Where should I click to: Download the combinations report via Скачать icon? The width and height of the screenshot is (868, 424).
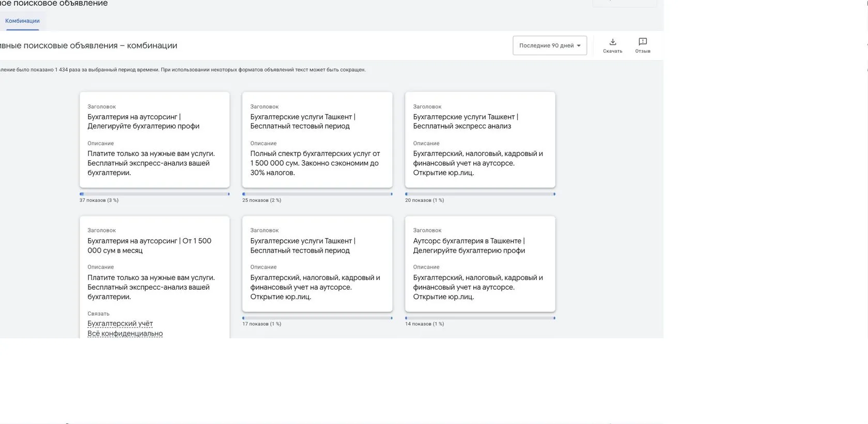pos(612,45)
